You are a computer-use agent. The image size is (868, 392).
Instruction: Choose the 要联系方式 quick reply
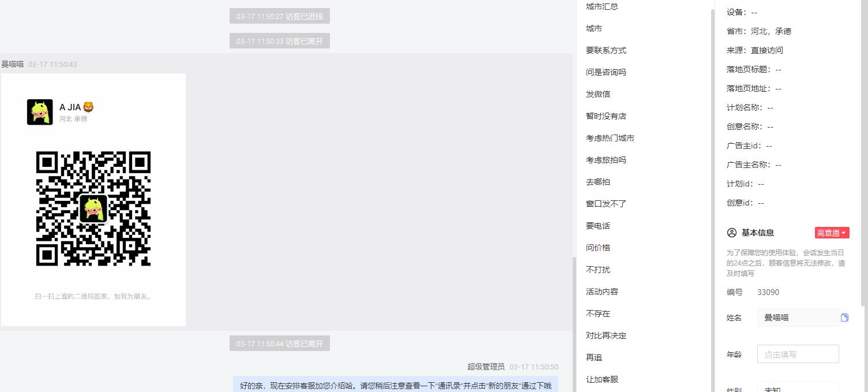pos(606,50)
